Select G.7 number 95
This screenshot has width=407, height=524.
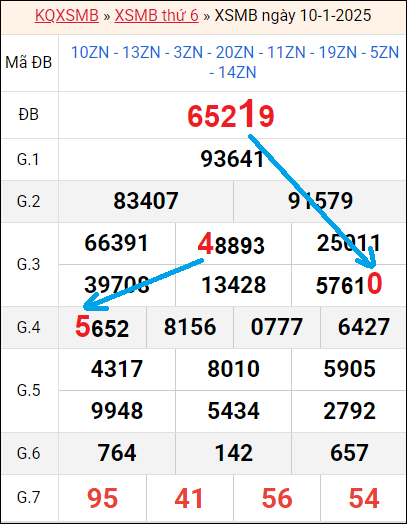coord(102,498)
